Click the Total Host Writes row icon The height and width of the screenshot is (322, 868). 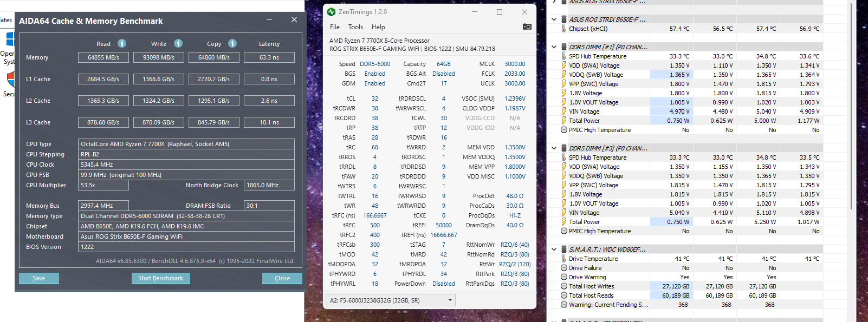point(563,286)
